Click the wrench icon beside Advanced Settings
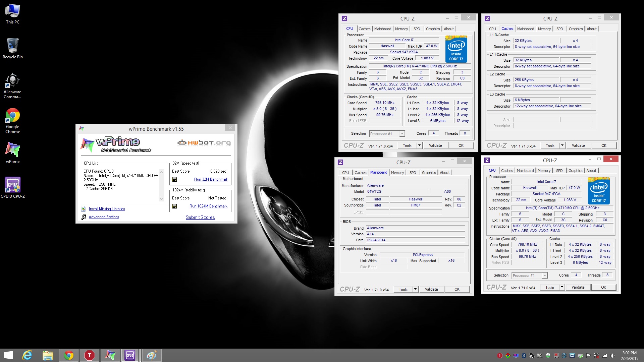The width and height of the screenshot is (644, 362). click(84, 217)
